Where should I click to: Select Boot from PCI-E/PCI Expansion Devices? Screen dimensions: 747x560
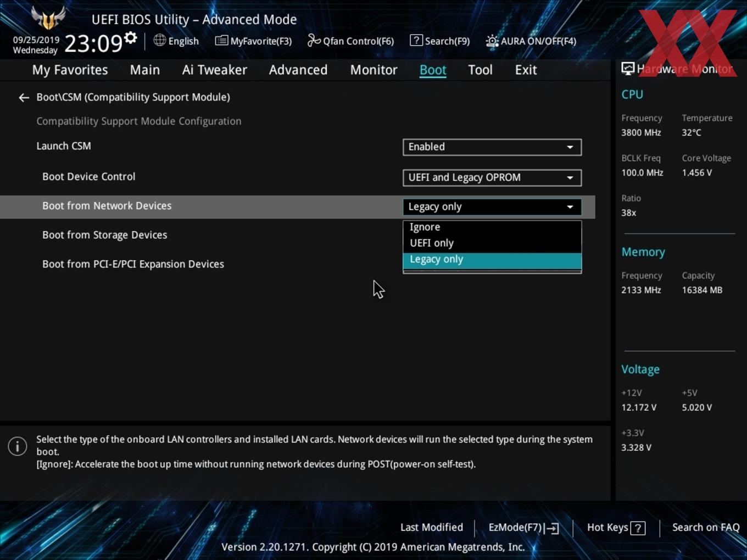[x=133, y=264]
